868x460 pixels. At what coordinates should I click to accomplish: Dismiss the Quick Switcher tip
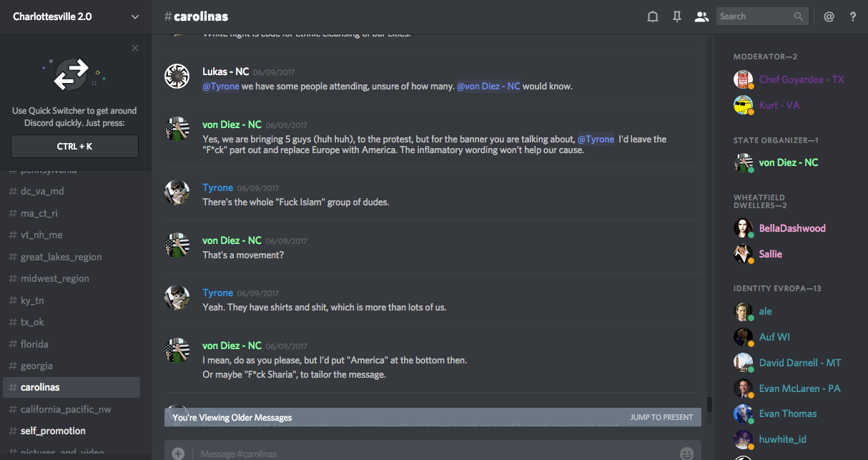[x=135, y=48]
